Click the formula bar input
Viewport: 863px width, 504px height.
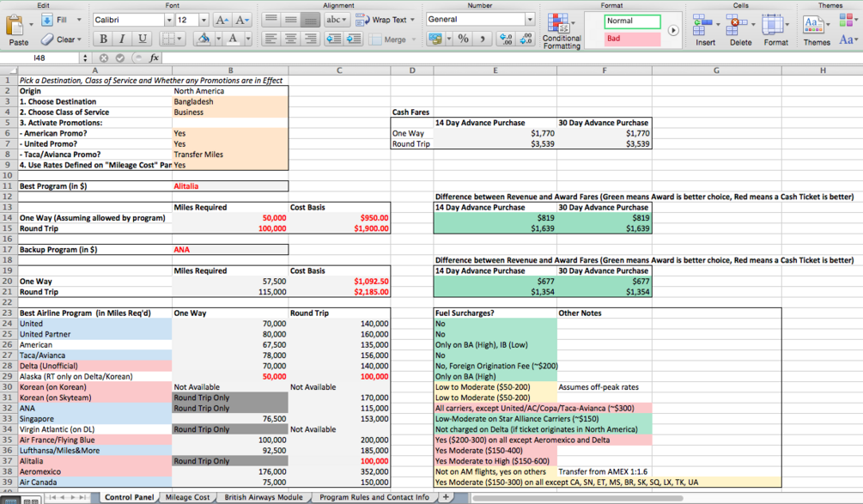pos(512,58)
